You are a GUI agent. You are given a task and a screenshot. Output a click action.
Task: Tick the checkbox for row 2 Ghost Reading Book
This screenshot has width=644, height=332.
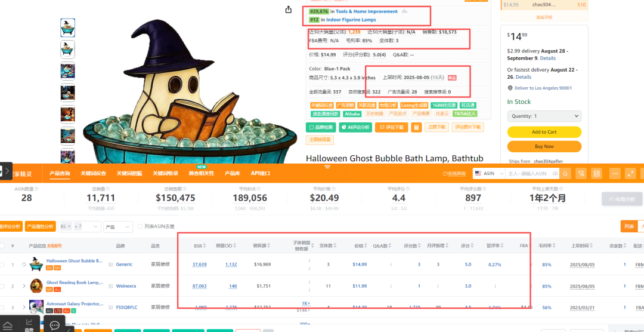(2, 286)
